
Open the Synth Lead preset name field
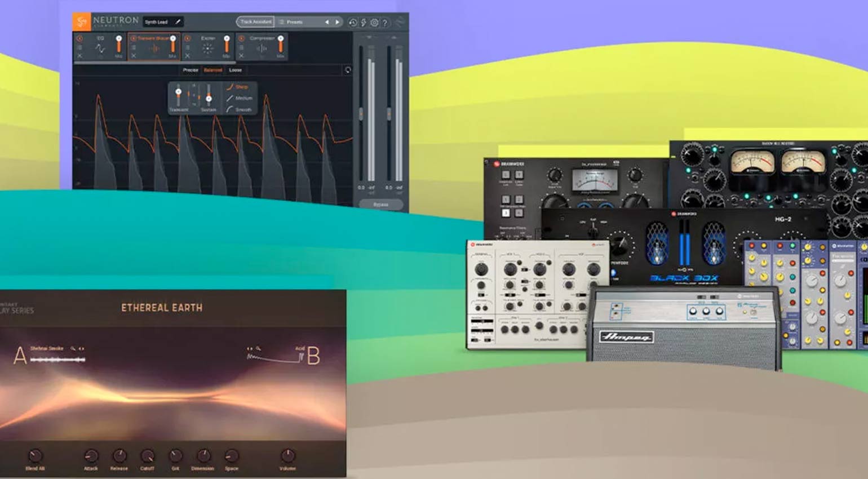(162, 22)
